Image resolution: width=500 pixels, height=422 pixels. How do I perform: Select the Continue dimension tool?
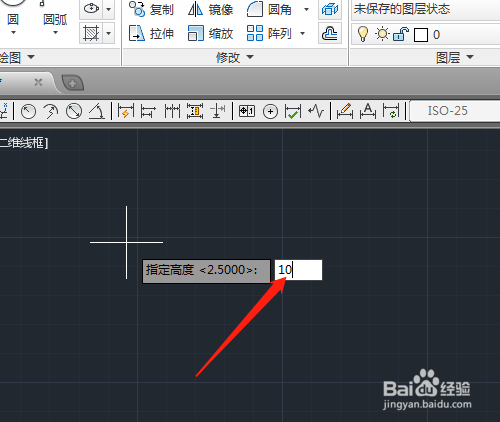172,111
